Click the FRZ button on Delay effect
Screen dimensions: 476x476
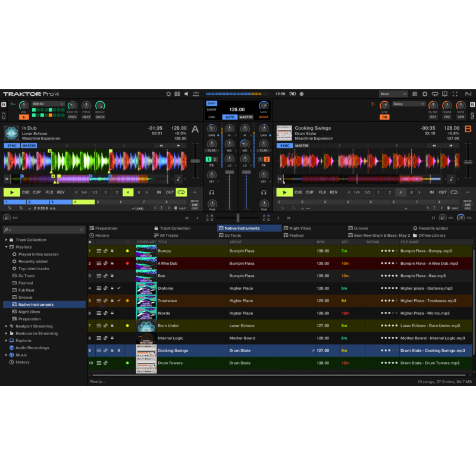(447, 117)
